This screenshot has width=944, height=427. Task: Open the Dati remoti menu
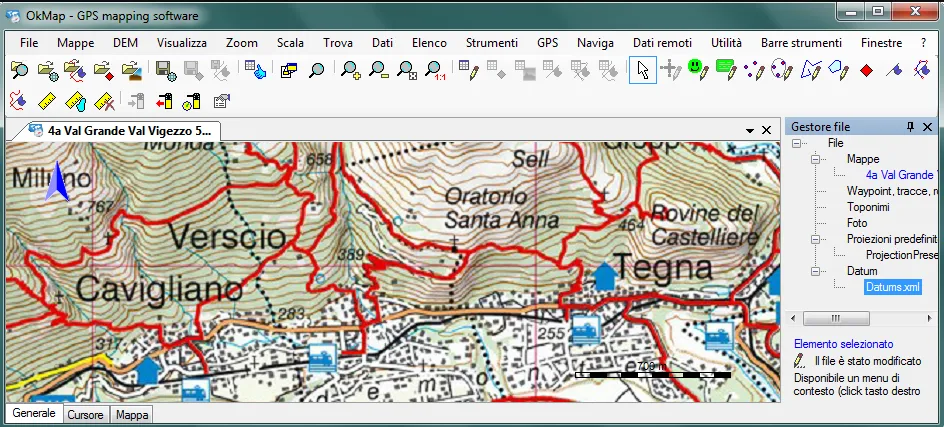662,43
